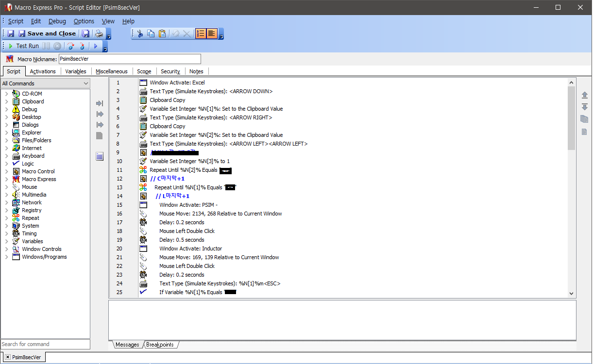Switch to the Notes tab
593x364 pixels.
(196, 71)
